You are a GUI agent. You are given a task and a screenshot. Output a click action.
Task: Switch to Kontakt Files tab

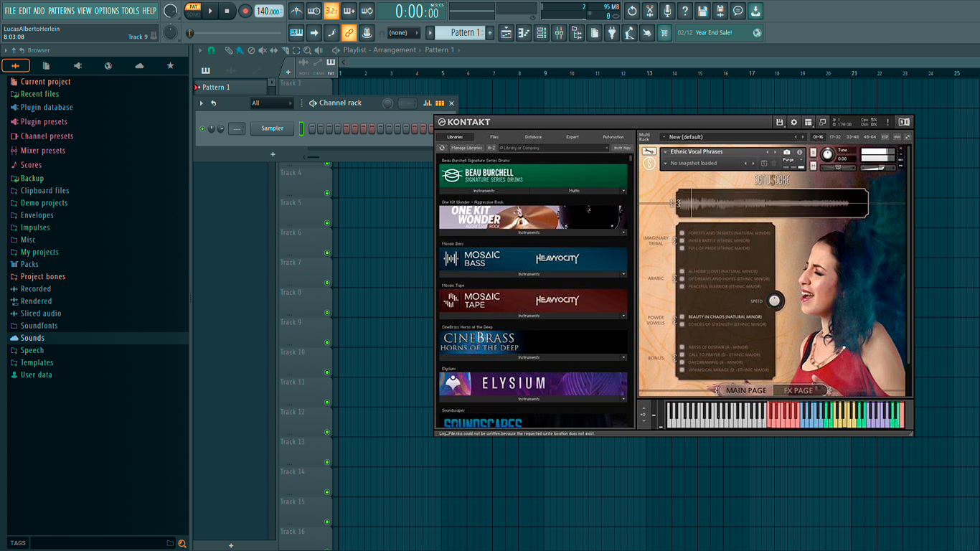pyautogui.click(x=494, y=137)
